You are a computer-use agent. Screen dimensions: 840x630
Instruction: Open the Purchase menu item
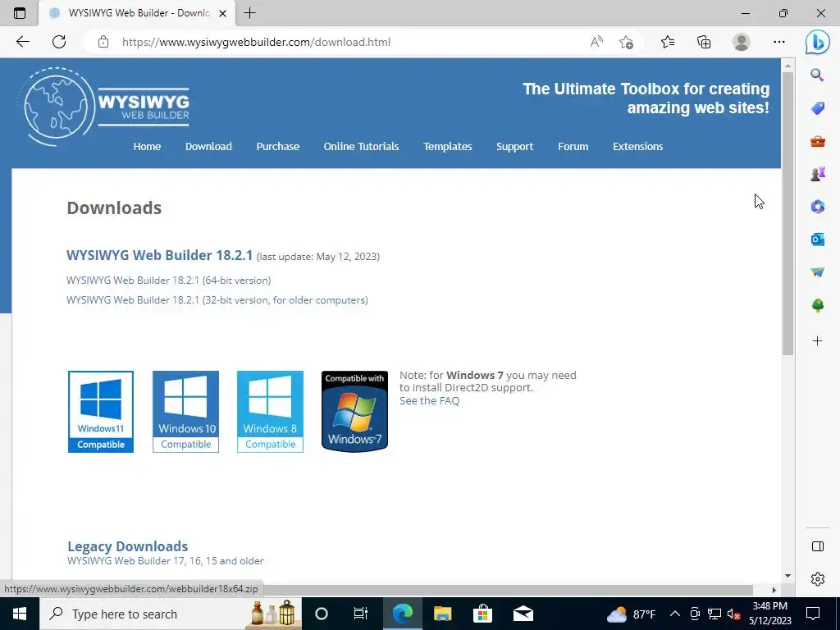[x=277, y=146]
